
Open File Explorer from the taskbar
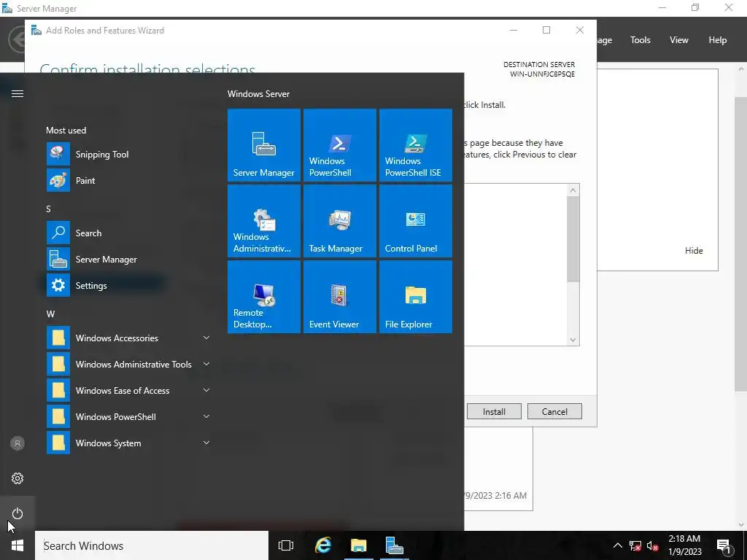[358, 545]
